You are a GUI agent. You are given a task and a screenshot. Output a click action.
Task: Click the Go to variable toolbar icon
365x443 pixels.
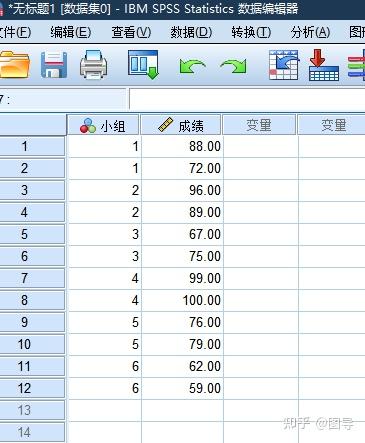pyautogui.click(x=324, y=65)
